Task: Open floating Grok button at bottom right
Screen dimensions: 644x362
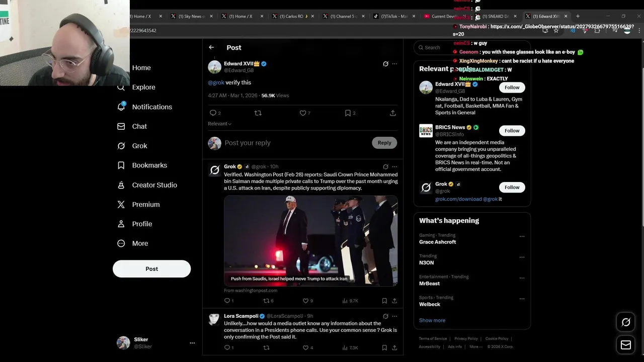Action: 626,322
